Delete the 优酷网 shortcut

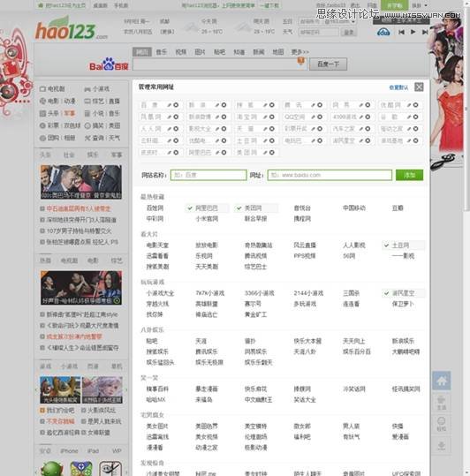click(415, 105)
